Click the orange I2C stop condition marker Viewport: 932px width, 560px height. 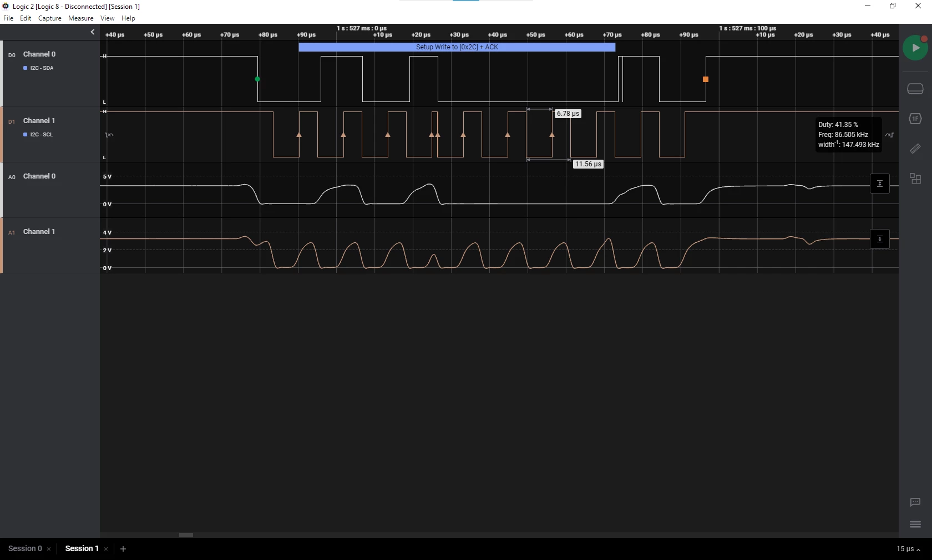(706, 79)
